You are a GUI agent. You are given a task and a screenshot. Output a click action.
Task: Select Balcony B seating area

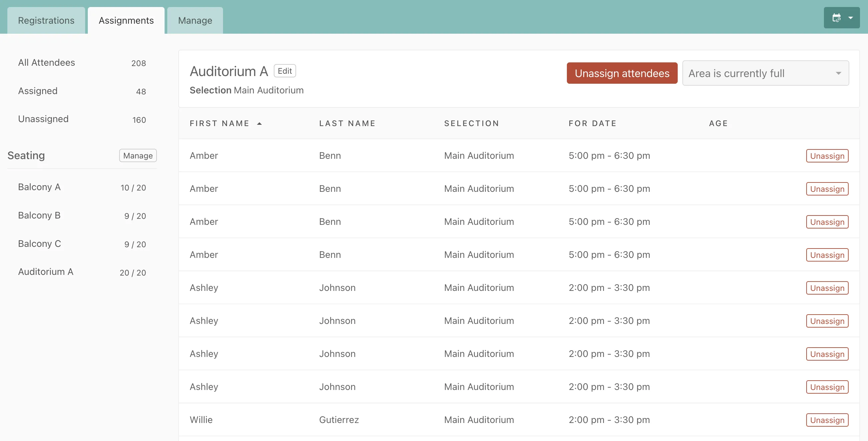click(x=39, y=215)
